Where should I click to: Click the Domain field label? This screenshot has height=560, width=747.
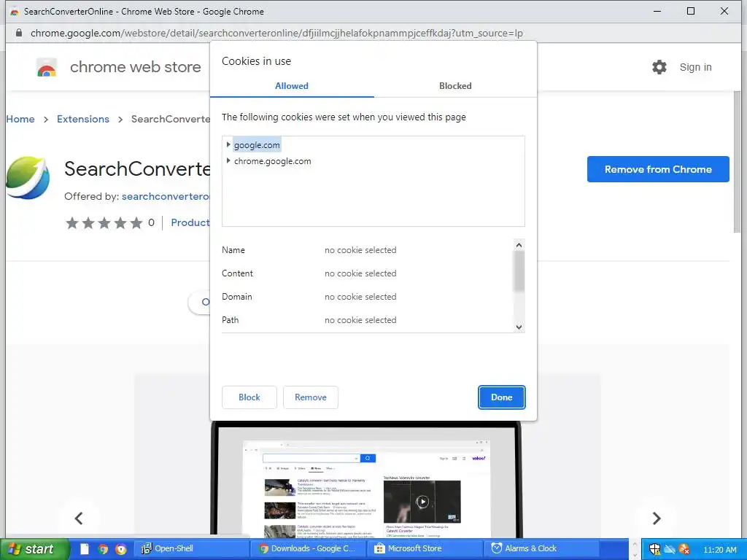point(237,297)
